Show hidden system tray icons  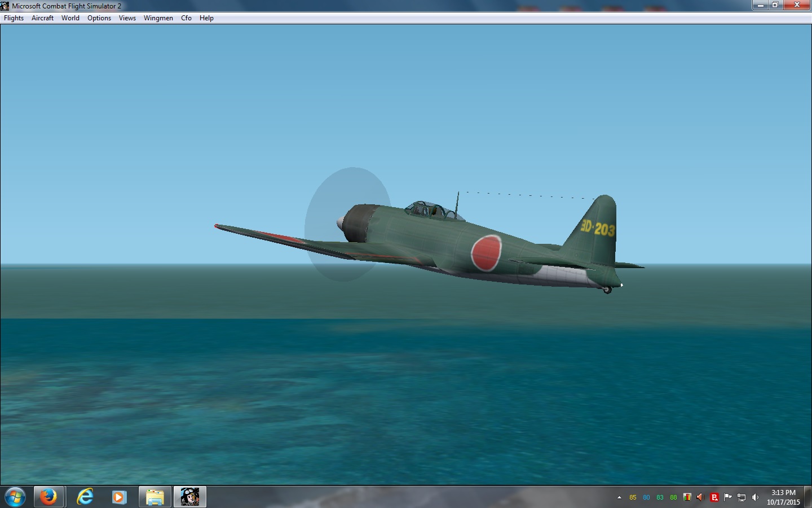pyautogui.click(x=619, y=497)
